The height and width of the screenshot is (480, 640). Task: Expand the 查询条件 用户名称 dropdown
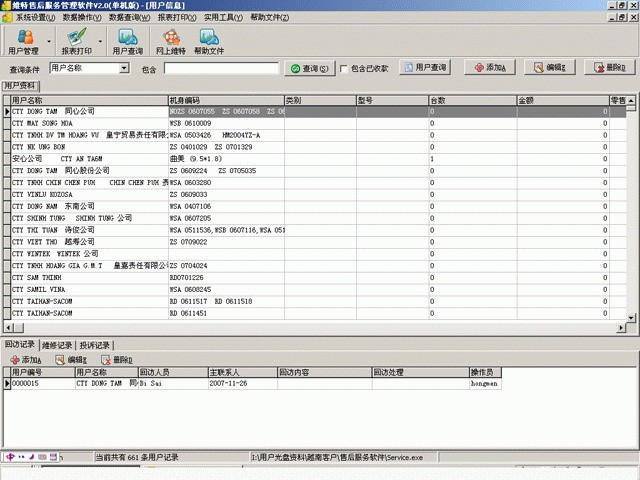125,68
